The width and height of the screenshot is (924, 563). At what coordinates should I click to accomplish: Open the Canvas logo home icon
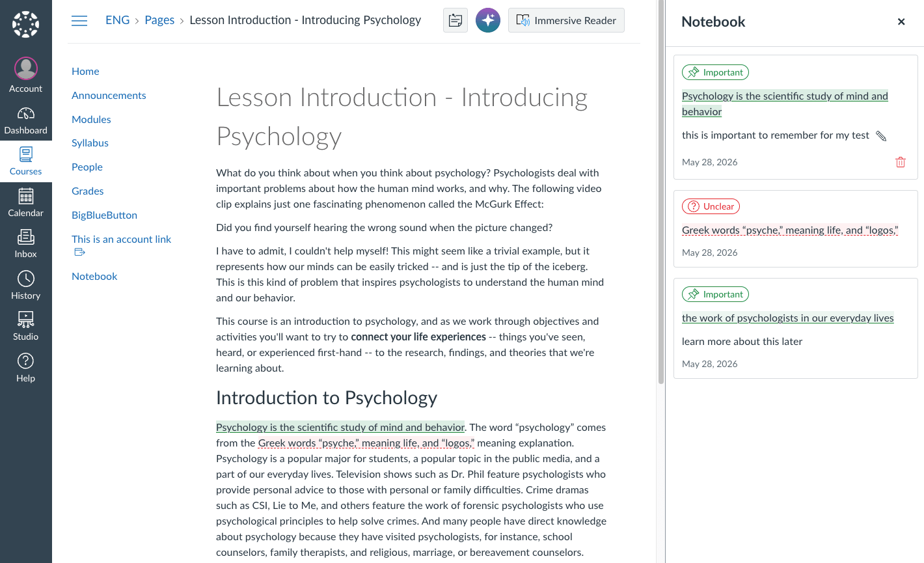25,25
